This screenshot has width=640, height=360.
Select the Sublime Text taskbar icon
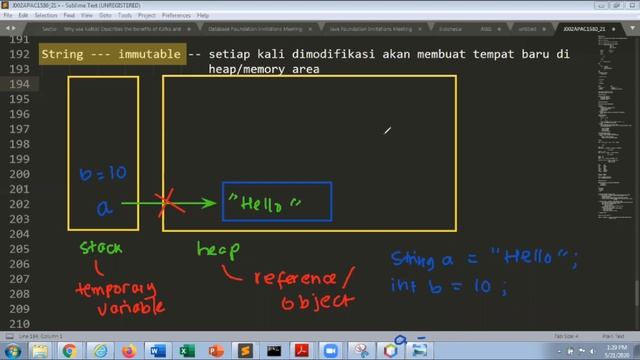[x=245, y=351]
